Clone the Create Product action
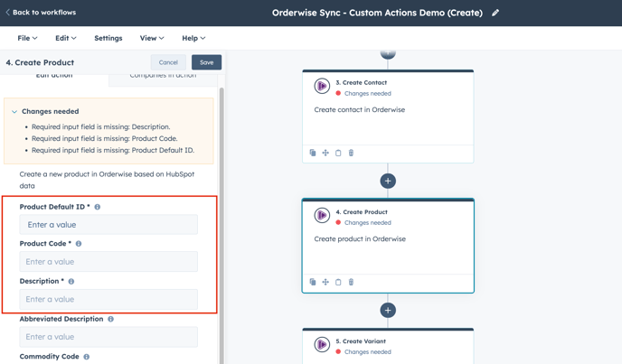This screenshot has height=364, width=622. coord(313,282)
